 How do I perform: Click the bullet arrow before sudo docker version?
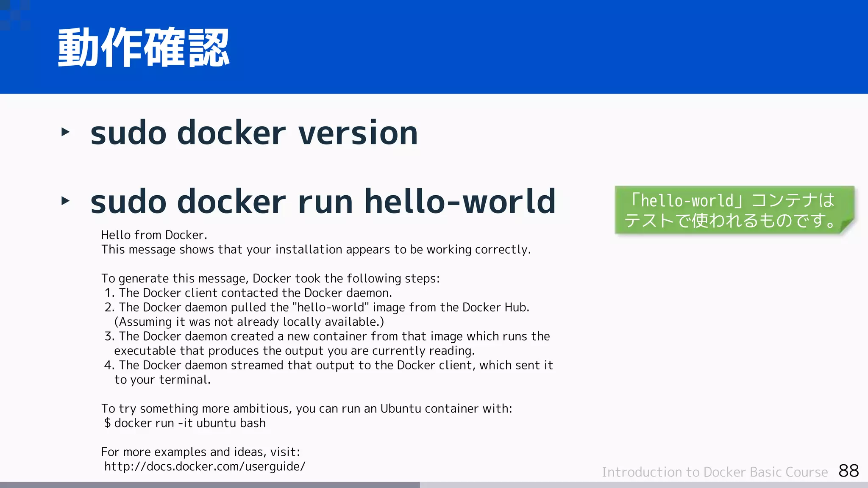click(65, 132)
